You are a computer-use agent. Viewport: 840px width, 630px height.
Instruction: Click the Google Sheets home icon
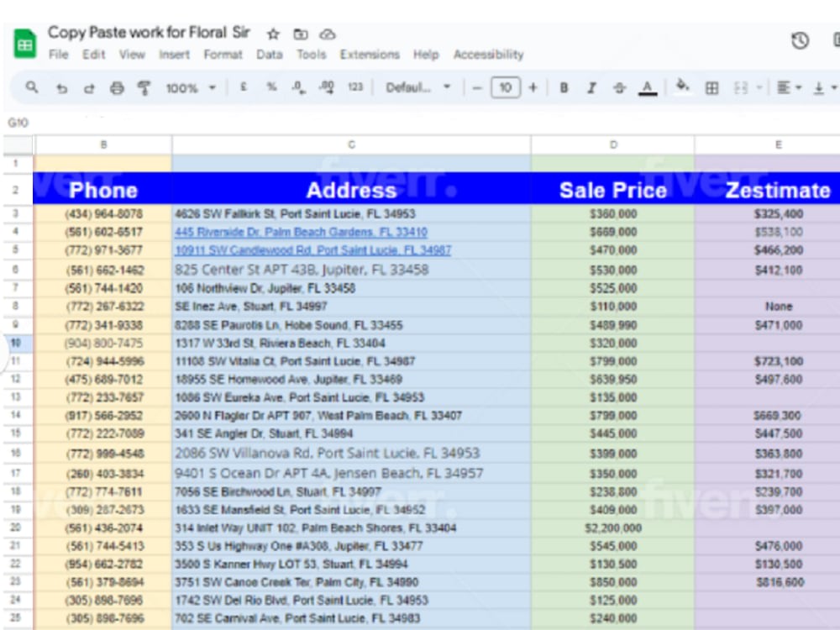(24, 44)
